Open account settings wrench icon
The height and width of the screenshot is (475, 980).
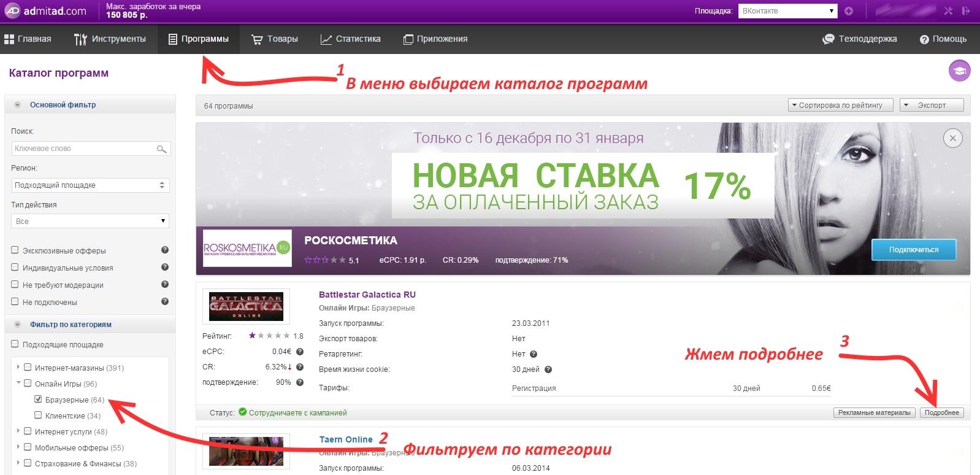(948, 11)
